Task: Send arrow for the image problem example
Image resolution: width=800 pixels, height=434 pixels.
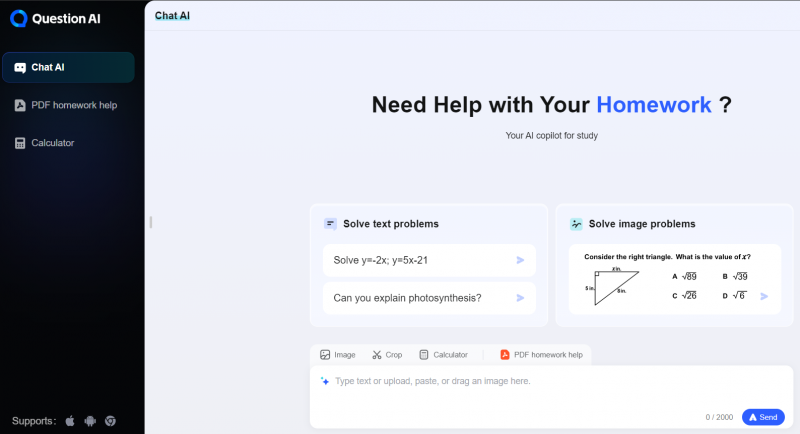Action: click(764, 296)
